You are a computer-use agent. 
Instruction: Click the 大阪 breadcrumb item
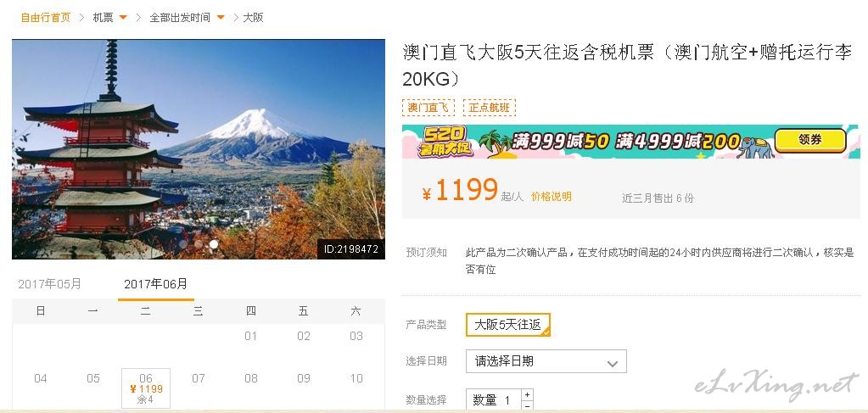(253, 18)
